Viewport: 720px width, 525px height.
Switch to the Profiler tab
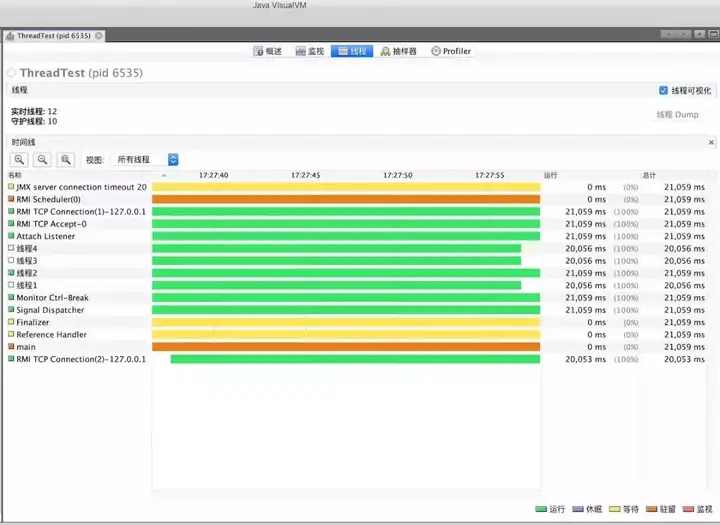click(x=451, y=51)
